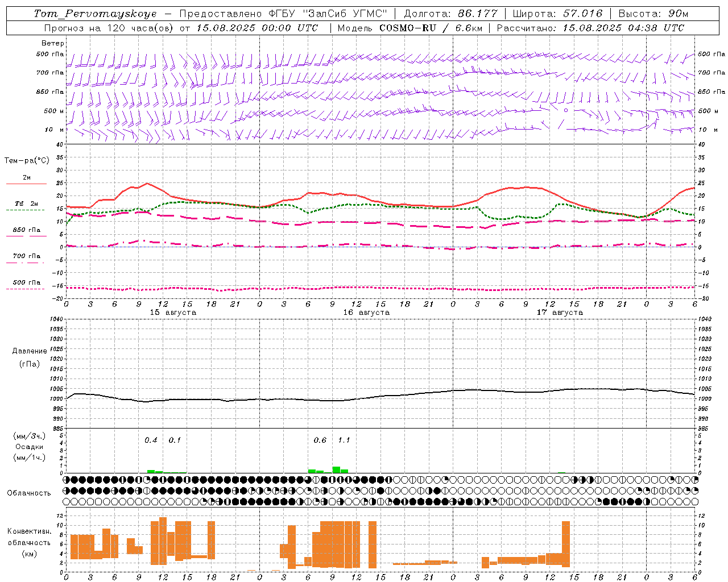Click the Облачность cloud cover label
This screenshot has width=728, height=582.
29,493
